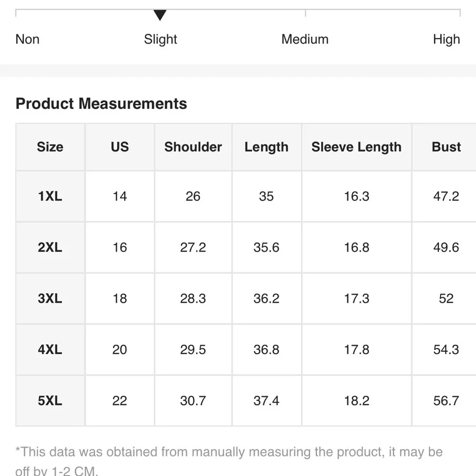Click the Shoulder column header
Screen dimensions: 476x476
coord(193,147)
